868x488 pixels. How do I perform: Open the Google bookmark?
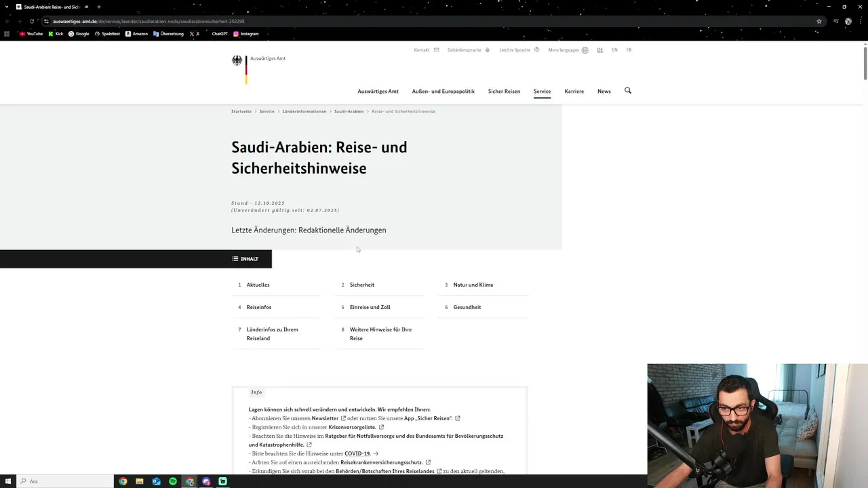(x=79, y=34)
